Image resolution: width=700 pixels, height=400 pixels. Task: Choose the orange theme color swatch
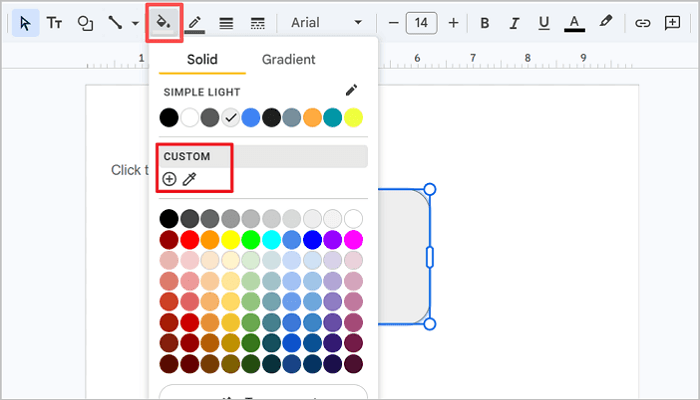[312, 118]
